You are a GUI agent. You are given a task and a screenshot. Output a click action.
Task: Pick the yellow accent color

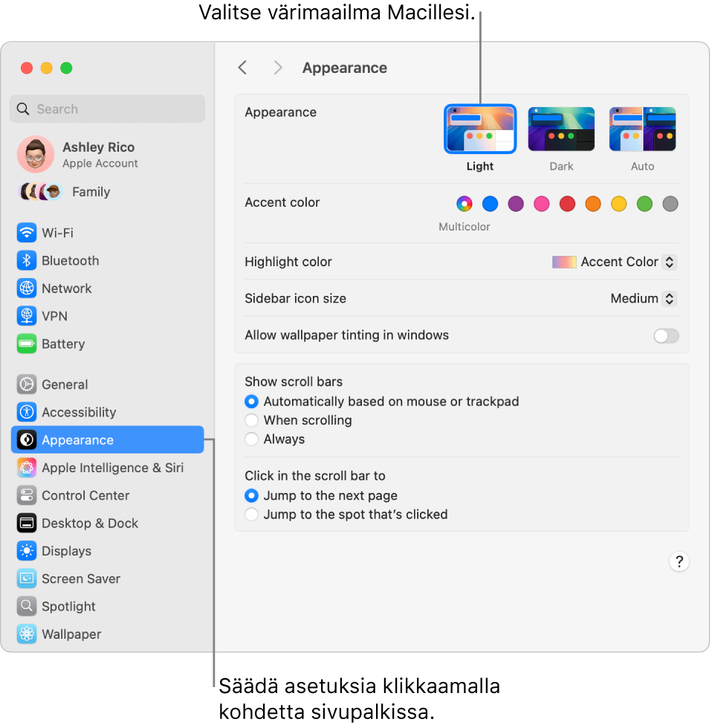619,204
